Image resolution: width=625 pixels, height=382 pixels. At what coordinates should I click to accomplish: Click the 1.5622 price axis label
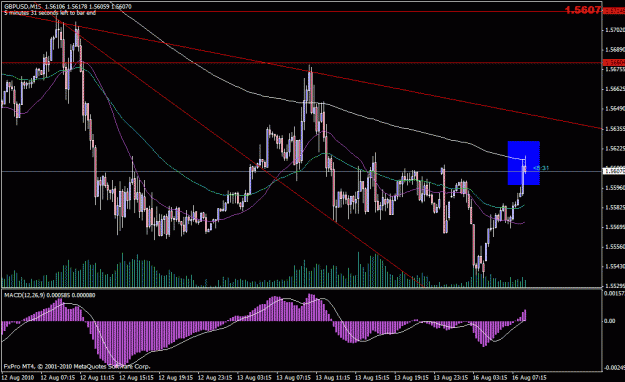(614, 148)
